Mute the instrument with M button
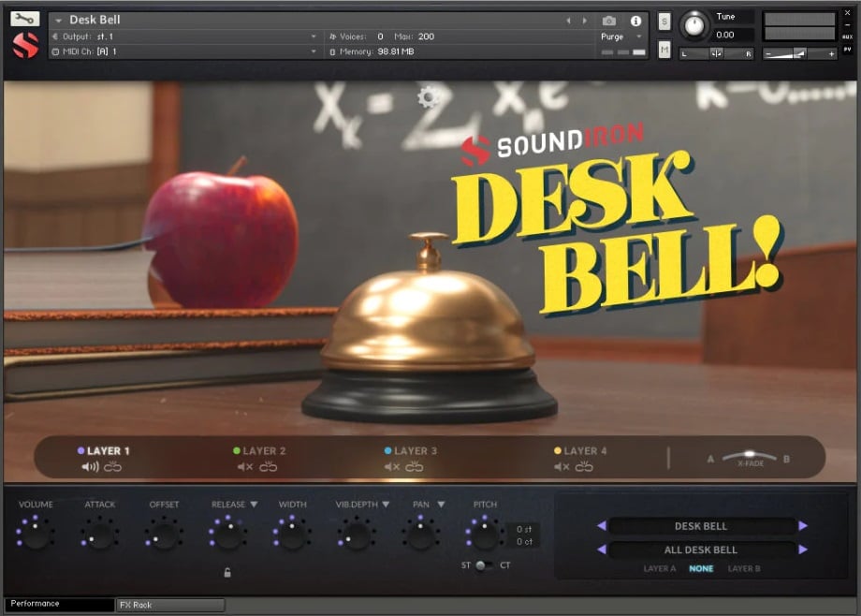The width and height of the screenshot is (861, 616). pos(664,50)
